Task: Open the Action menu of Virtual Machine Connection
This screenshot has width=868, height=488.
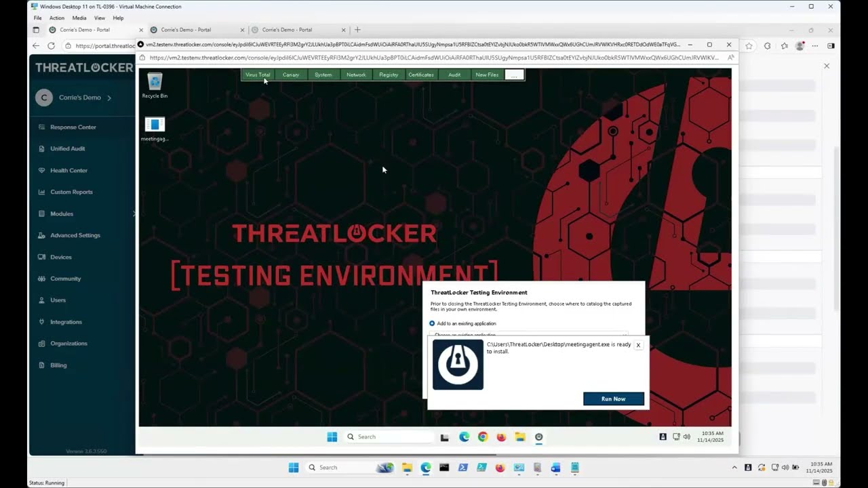Action: click(57, 18)
